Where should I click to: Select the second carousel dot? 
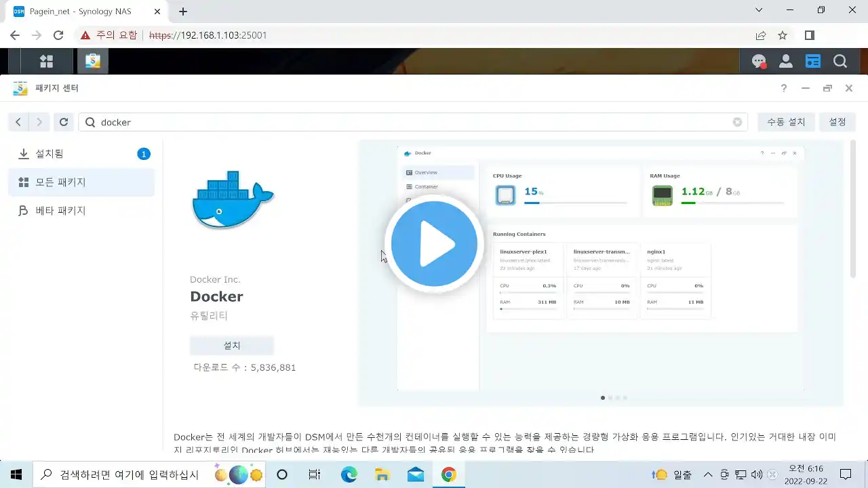610,398
